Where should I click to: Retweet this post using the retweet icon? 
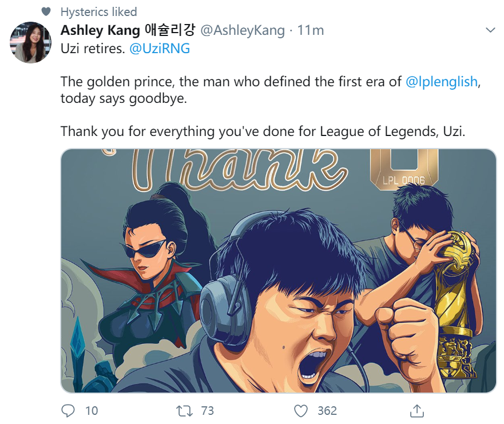click(x=184, y=411)
